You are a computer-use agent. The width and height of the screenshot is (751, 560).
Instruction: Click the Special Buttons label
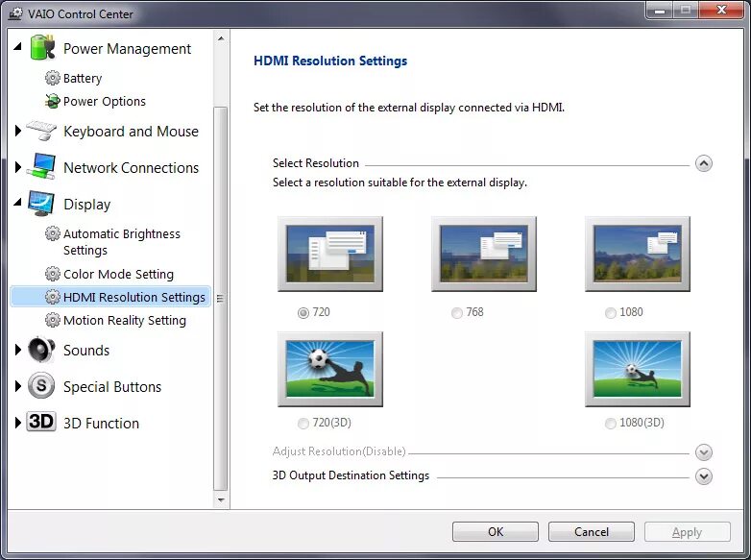[112, 386]
